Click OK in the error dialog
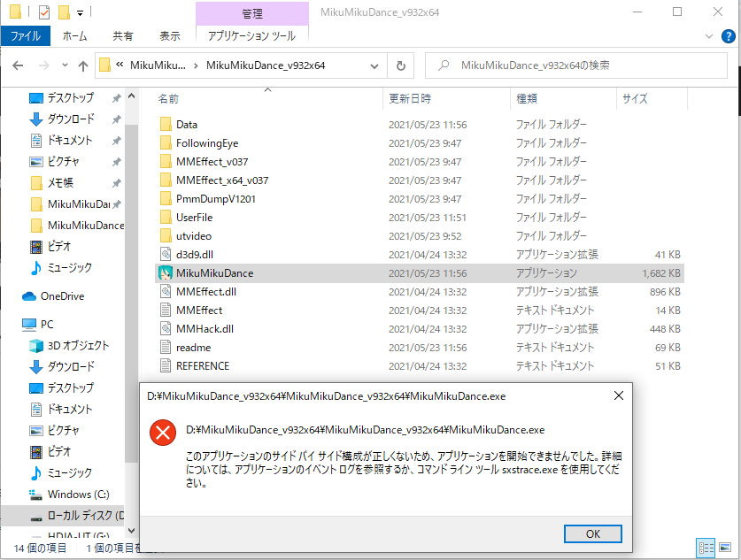The width and height of the screenshot is (741, 560). coord(592,533)
